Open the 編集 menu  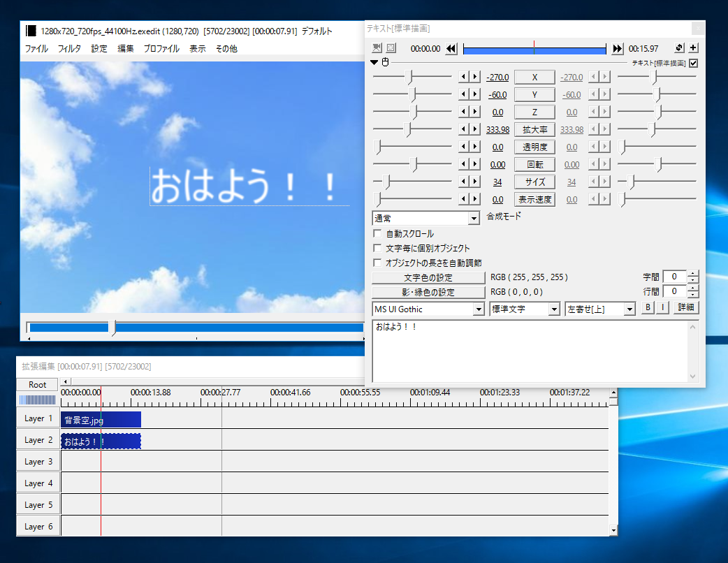click(125, 48)
